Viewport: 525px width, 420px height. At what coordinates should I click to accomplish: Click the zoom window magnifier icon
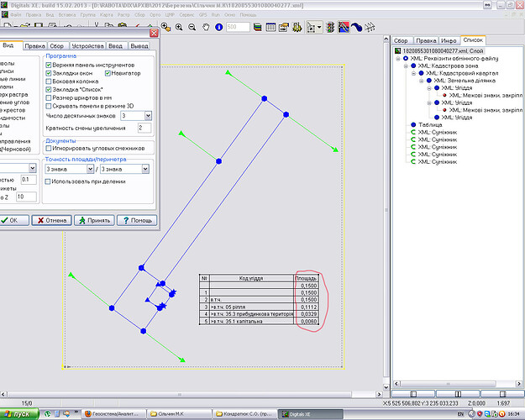coord(165,27)
